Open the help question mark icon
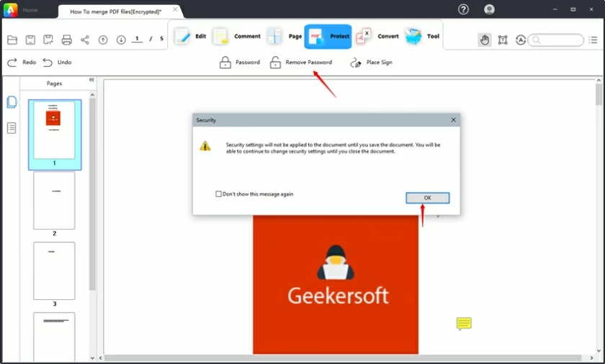Viewport: 605px width, 364px height. click(463, 9)
